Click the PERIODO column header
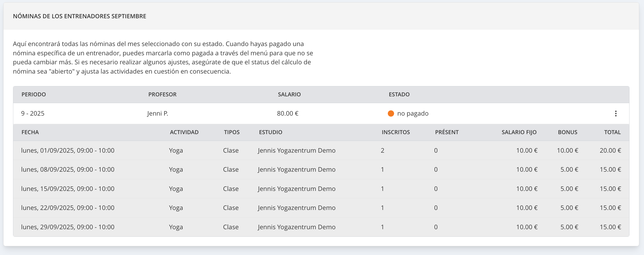644x255 pixels. [x=34, y=94]
